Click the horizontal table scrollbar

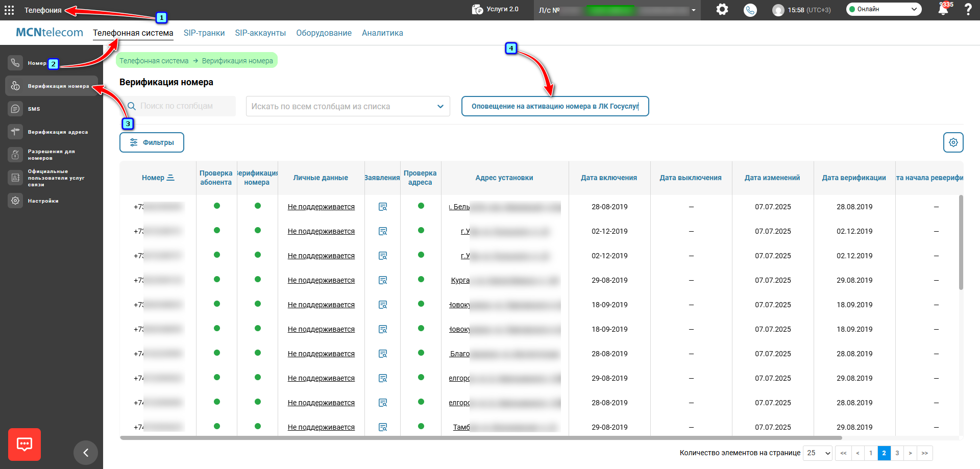click(x=481, y=438)
